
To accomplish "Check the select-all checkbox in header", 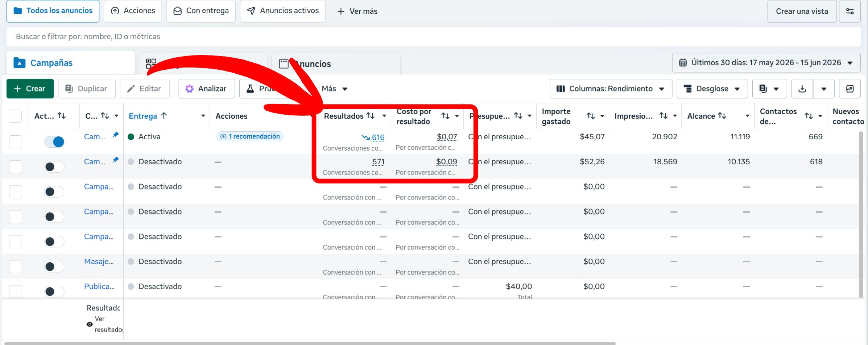I will pos(15,116).
